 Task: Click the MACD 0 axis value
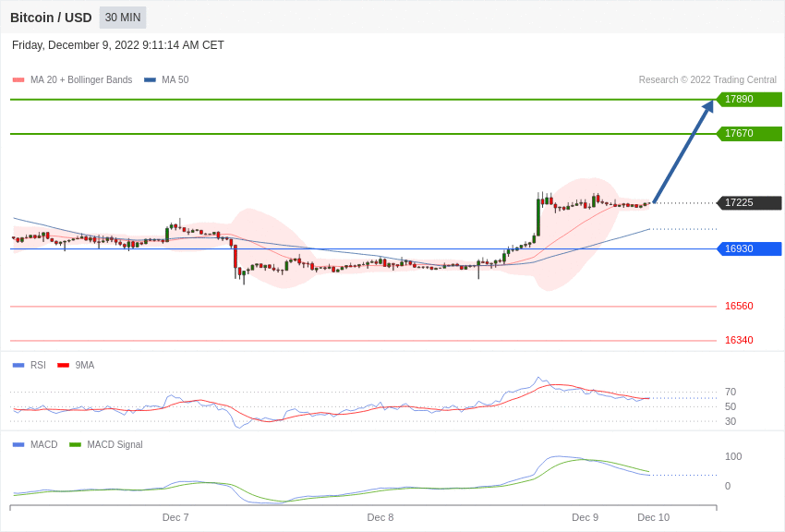728,486
